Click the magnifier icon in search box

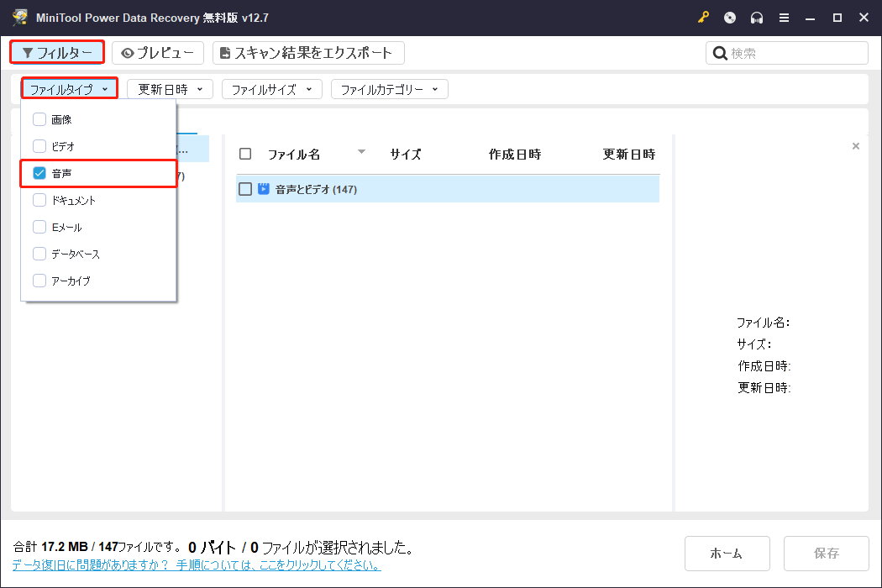(720, 52)
